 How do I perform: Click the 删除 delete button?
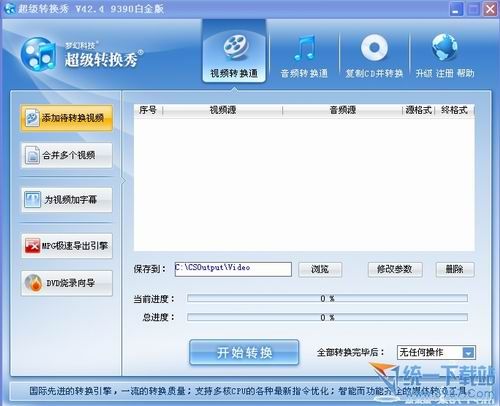pos(455,269)
